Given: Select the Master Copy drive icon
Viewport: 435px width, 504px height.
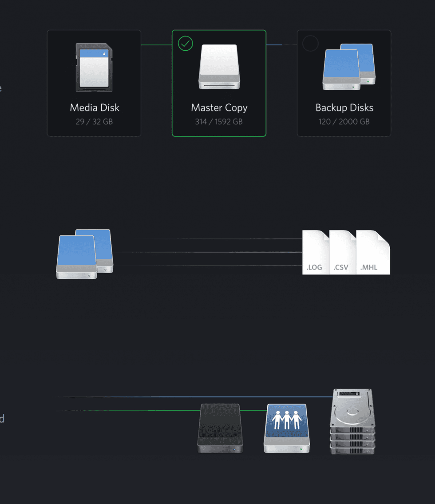Looking at the screenshot, I should (219, 67).
